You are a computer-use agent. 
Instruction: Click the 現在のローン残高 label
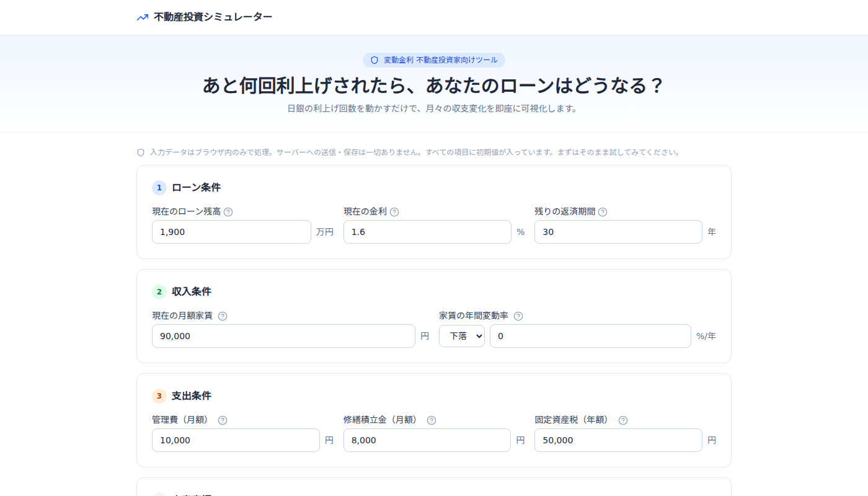point(187,211)
